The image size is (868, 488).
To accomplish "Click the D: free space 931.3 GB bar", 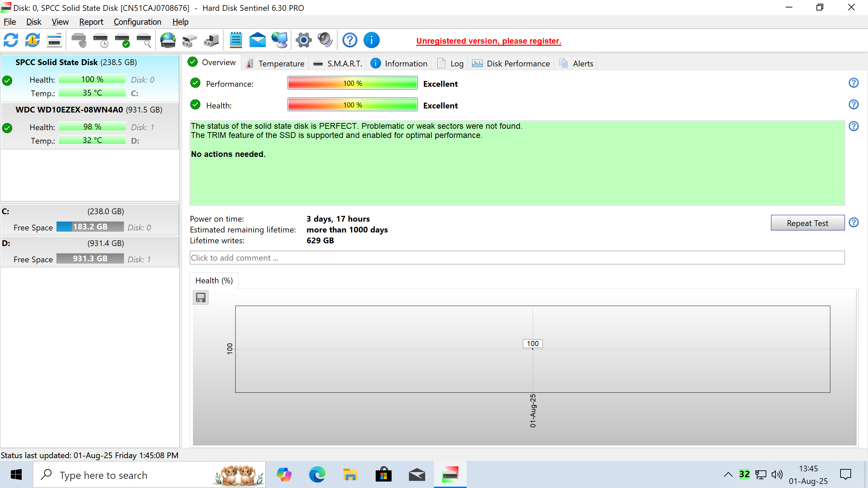I will click(x=90, y=259).
